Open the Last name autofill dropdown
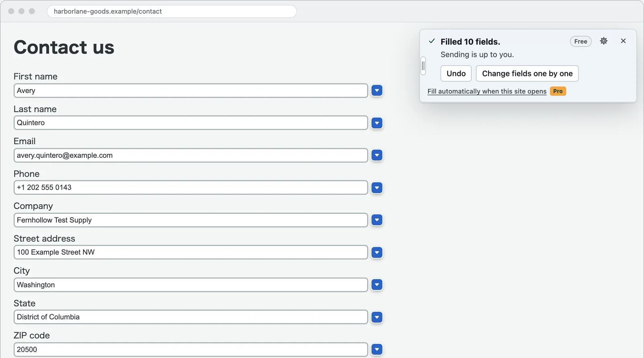 (x=377, y=123)
